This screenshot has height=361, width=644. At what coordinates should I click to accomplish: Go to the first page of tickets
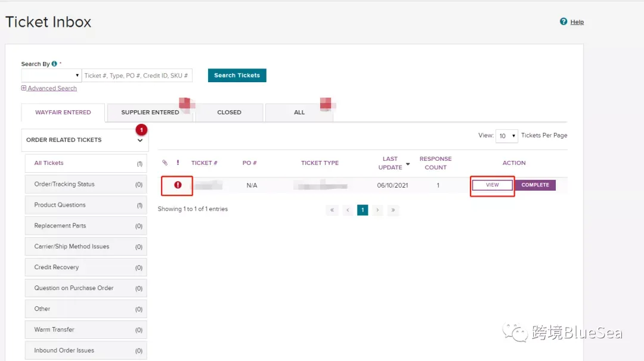[332, 210]
